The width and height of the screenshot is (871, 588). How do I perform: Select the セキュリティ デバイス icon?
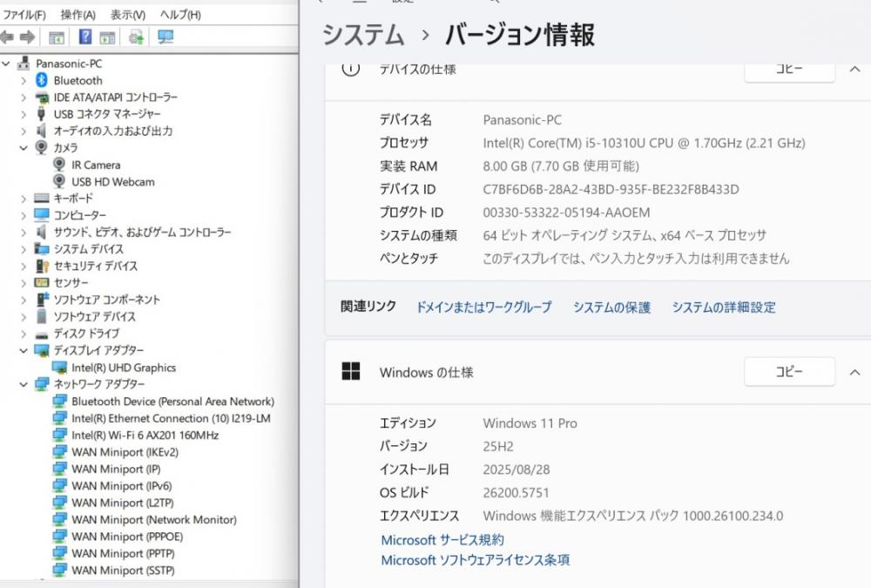coord(42,266)
